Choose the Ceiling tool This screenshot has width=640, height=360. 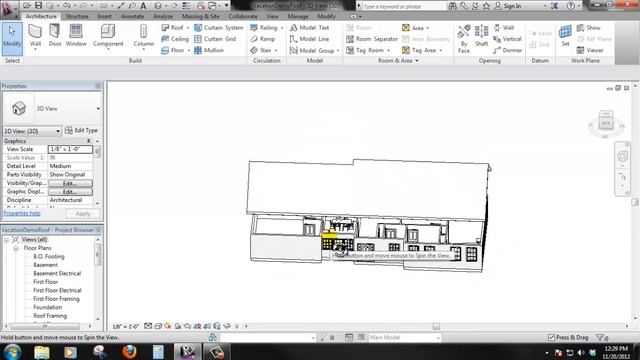coord(175,39)
